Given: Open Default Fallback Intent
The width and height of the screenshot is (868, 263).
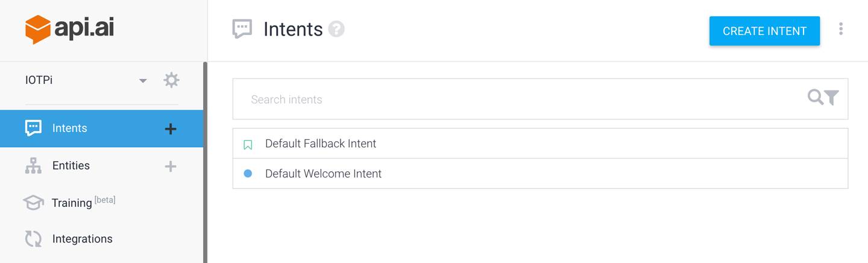Looking at the screenshot, I should (x=321, y=144).
